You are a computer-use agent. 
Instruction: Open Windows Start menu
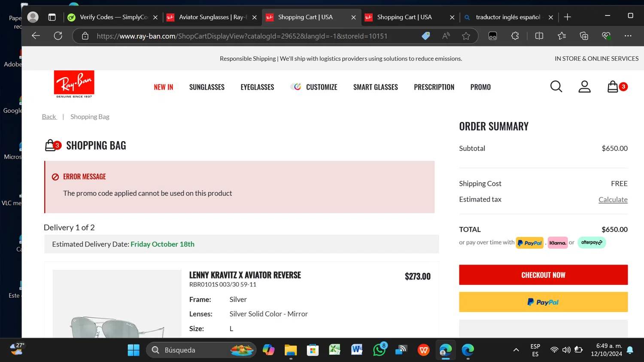tap(134, 350)
